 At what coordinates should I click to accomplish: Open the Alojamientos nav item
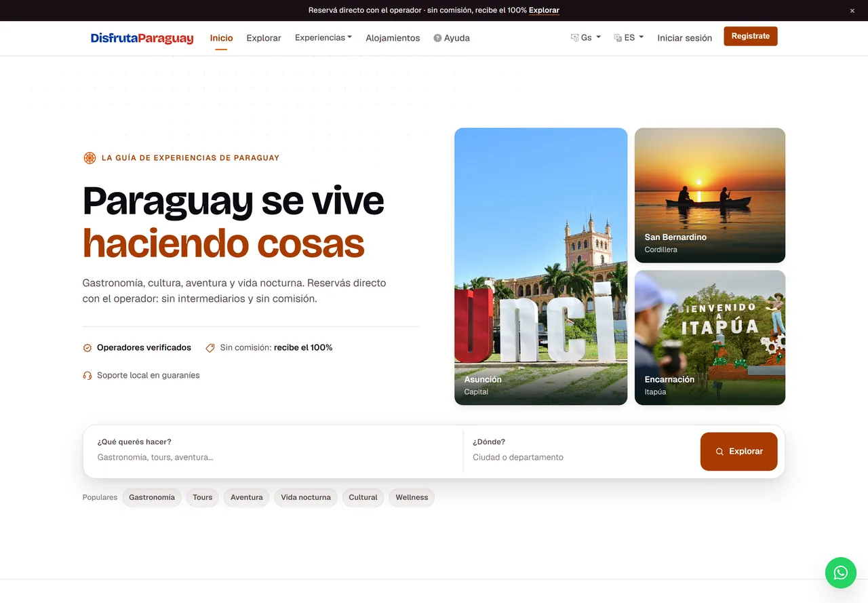click(393, 38)
